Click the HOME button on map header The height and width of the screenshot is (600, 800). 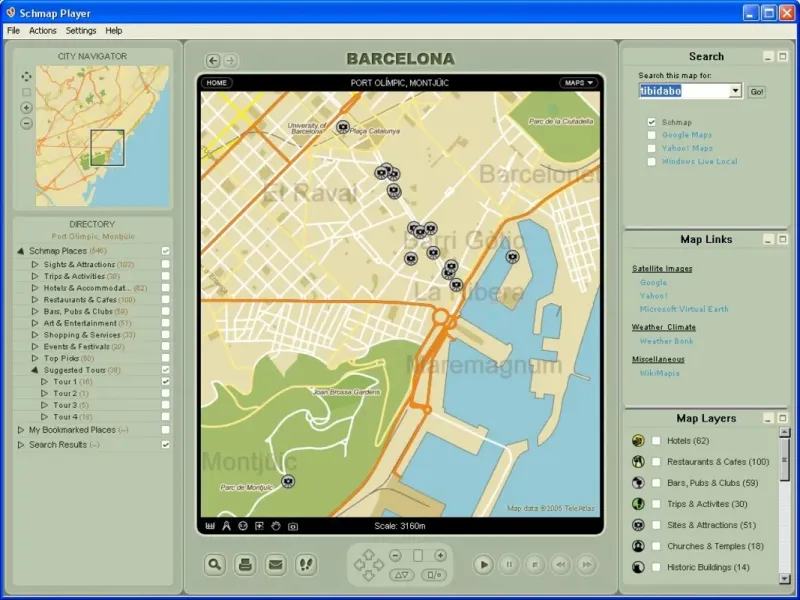coord(217,83)
